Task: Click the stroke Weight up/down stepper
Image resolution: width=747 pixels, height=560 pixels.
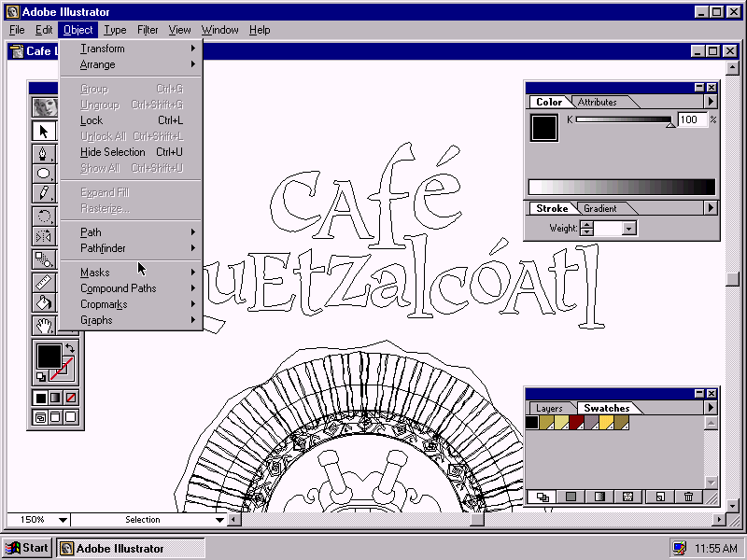Action: [x=586, y=229]
